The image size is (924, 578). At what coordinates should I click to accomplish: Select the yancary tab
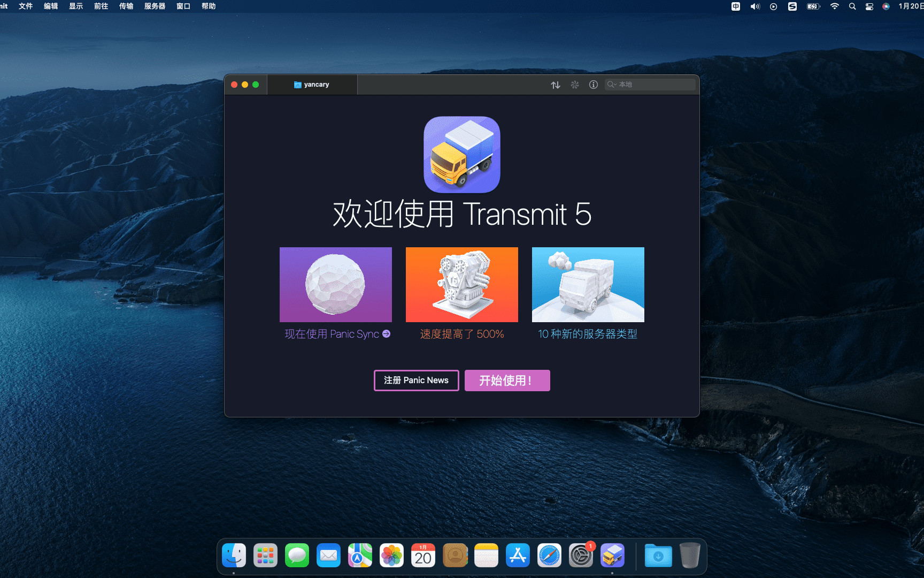(x=312, y=85)
